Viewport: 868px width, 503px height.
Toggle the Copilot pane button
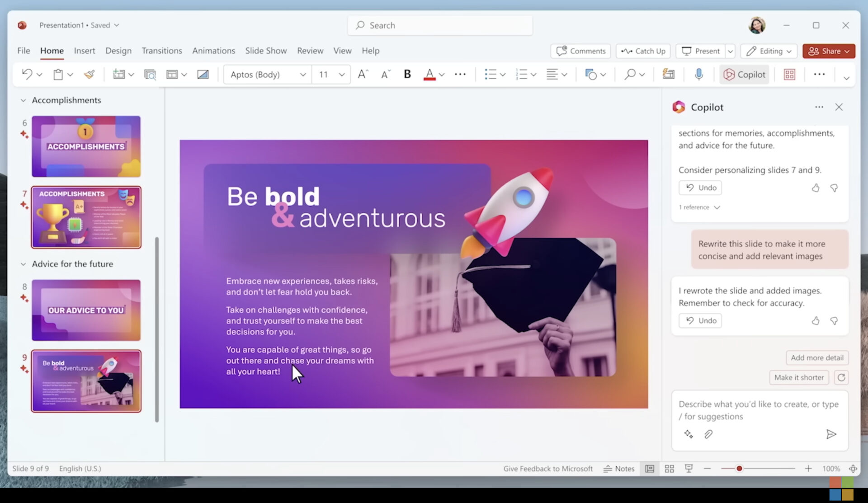[744, 74]
